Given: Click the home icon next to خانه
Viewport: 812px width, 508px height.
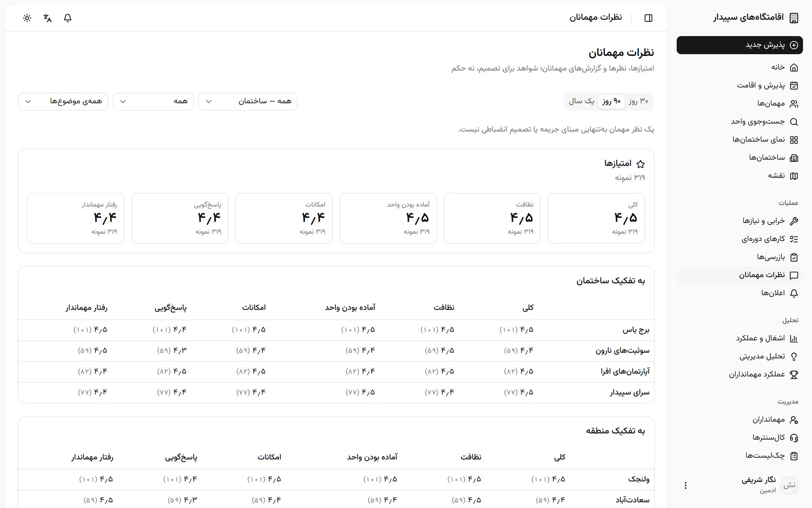Looking at the screenshot, I should click(794, 67).
